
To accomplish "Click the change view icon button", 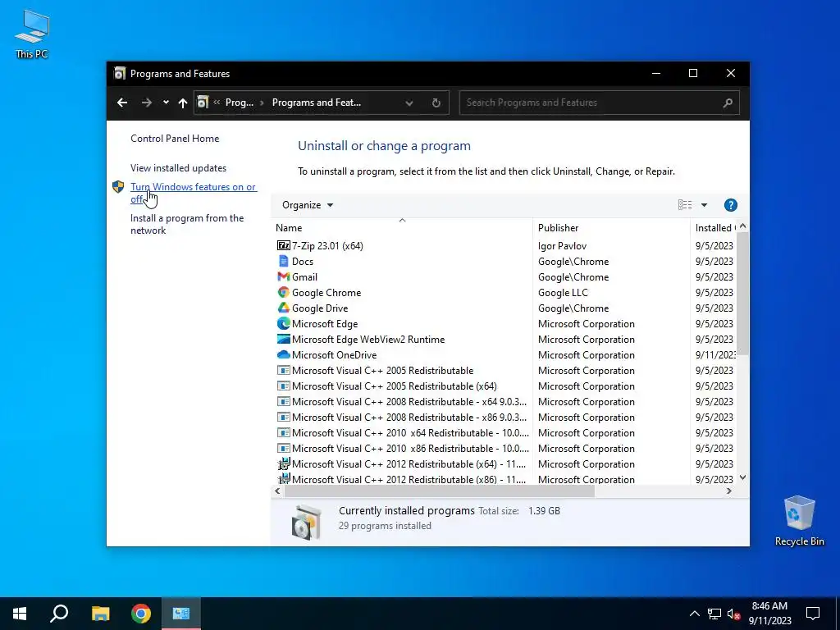I will [x=685, y=205].
